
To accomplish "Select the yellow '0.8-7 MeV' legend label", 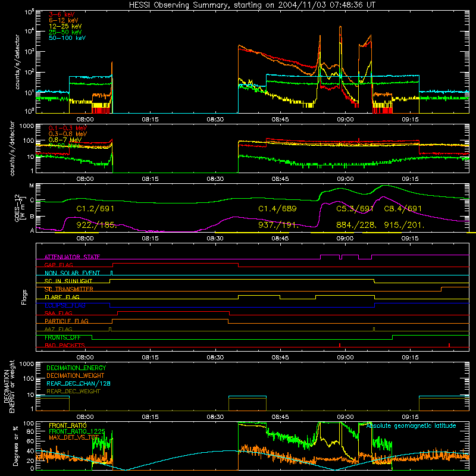I will [x=65, y=140].
